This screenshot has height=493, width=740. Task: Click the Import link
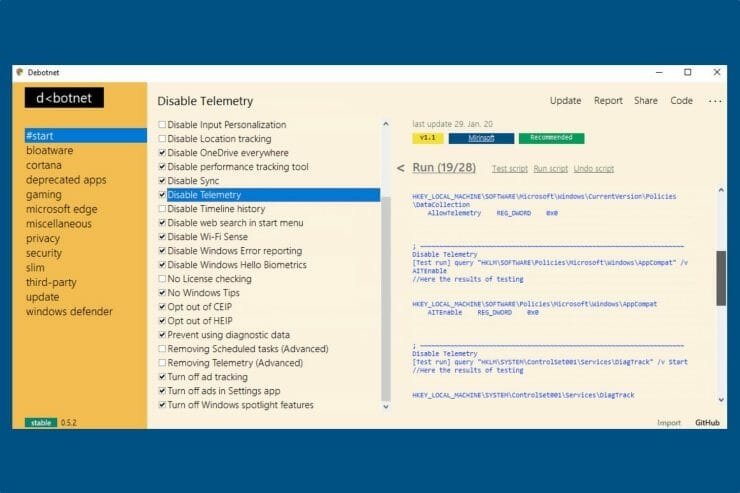click(669, 423)
